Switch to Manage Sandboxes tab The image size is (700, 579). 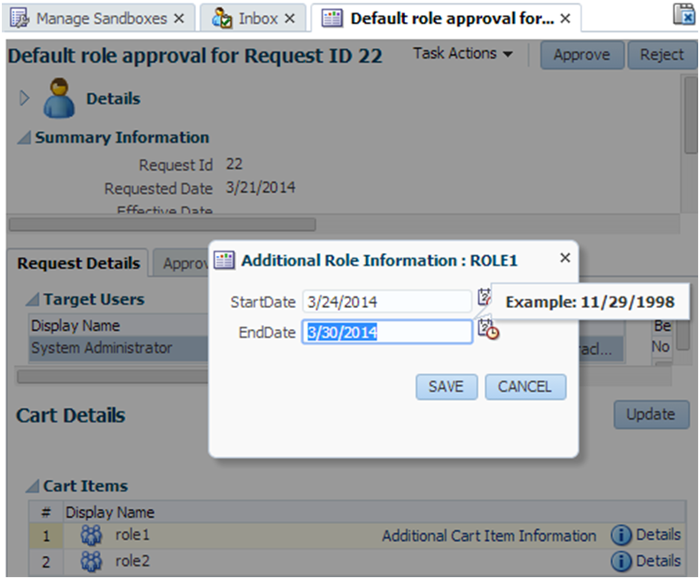tap(101, 18)
